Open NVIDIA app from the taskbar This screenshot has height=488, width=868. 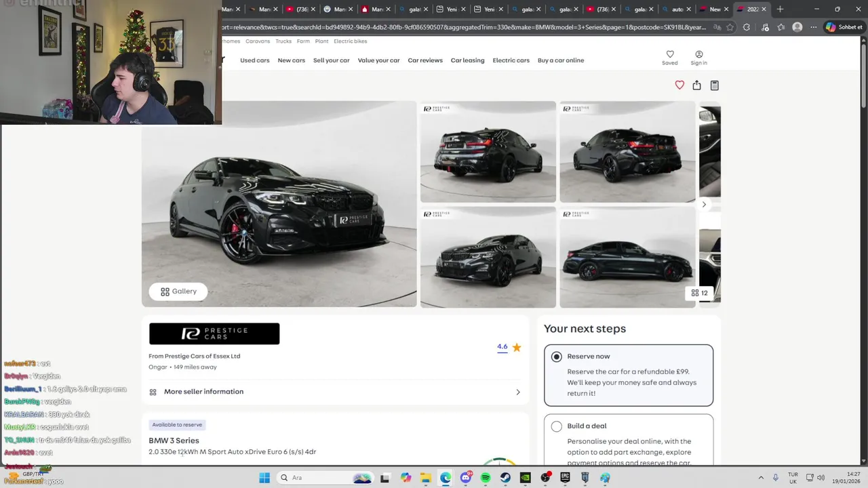pyautogui.click(x=525, y=478)
